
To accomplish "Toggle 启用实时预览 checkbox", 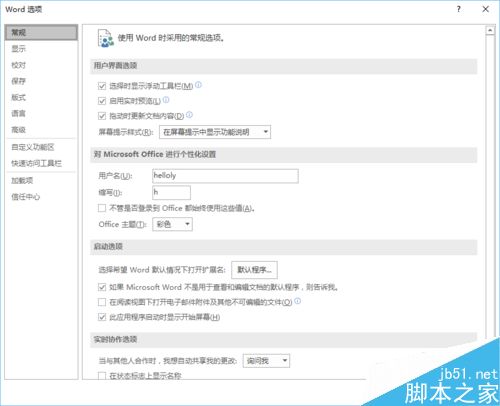I will tap(102, 101).
